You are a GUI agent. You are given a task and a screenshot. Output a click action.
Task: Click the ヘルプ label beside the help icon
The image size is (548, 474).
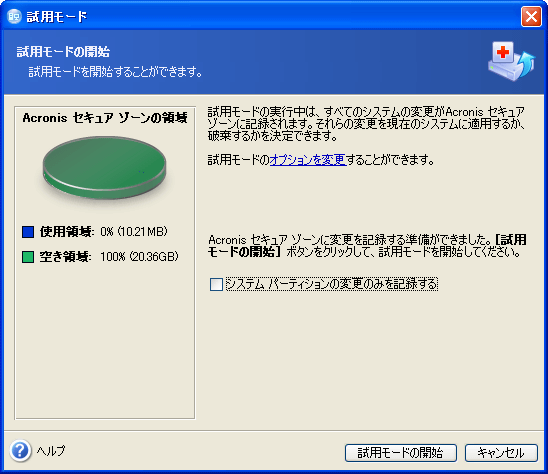51,451
